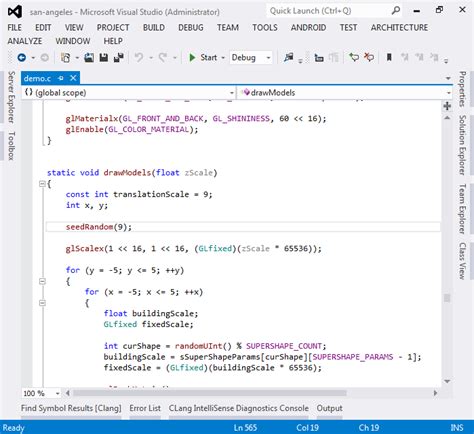Click the pin icon on demo.c tab

(61, 78)
